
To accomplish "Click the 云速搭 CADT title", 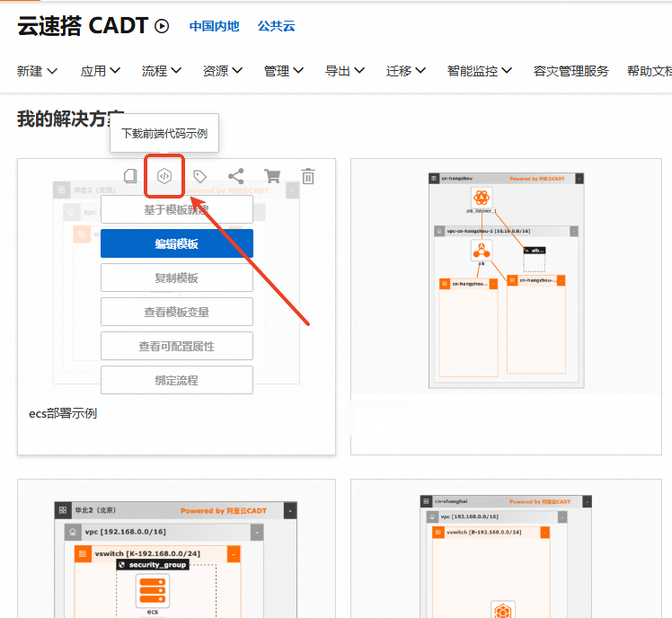I will [83, 26].
